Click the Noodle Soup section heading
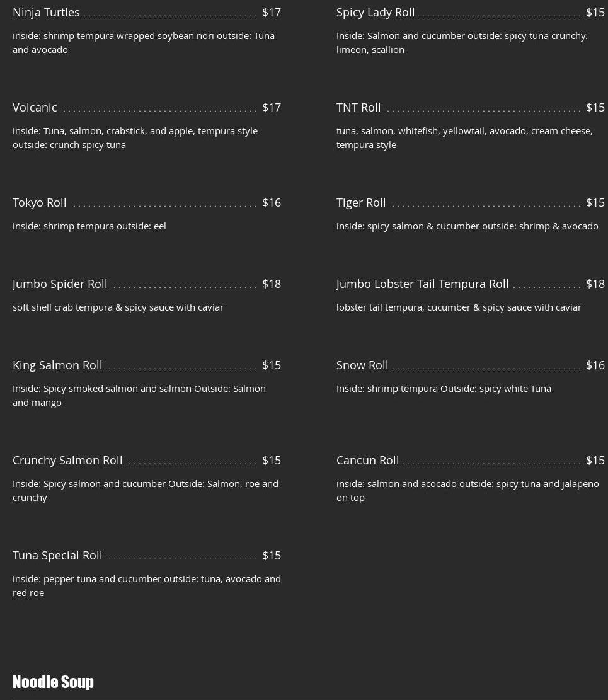The image size is (608, 700). [53, 682]
